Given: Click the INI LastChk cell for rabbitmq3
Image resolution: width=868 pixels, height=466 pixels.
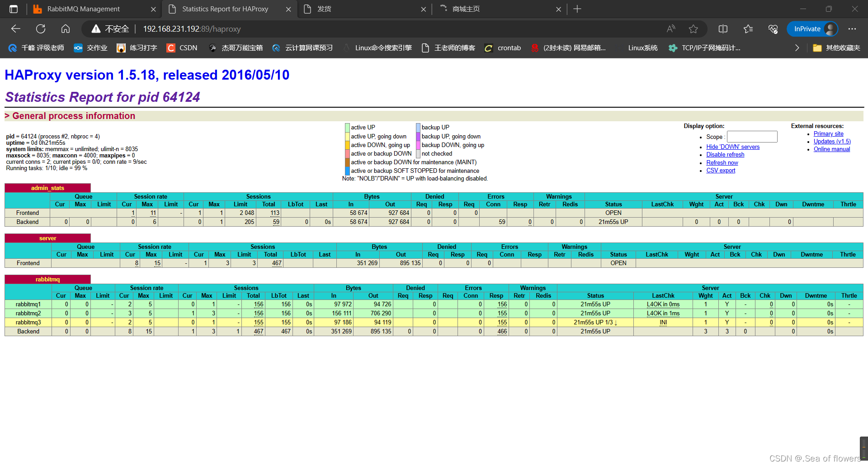Looking at the screenshot, I should pyautogui.click(x=663, y=323).
